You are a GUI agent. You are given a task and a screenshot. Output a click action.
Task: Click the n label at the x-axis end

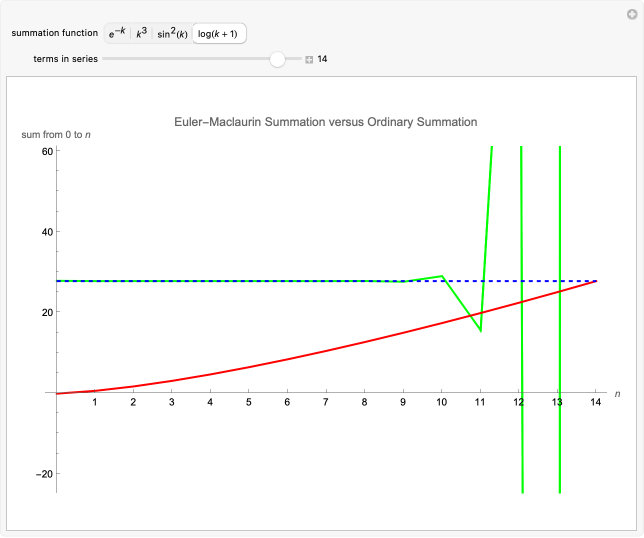click(x=617, y=395)
